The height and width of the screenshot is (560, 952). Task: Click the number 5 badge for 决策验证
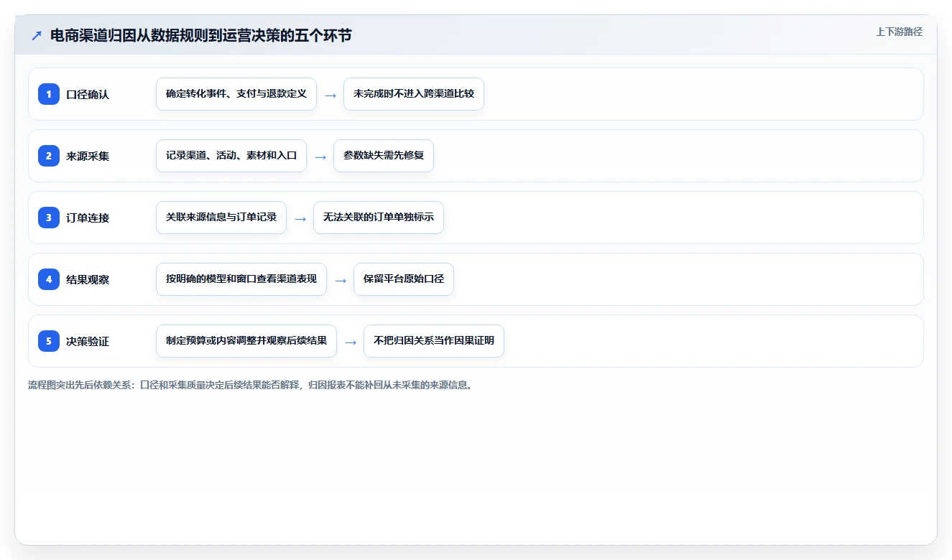[49, 341]
